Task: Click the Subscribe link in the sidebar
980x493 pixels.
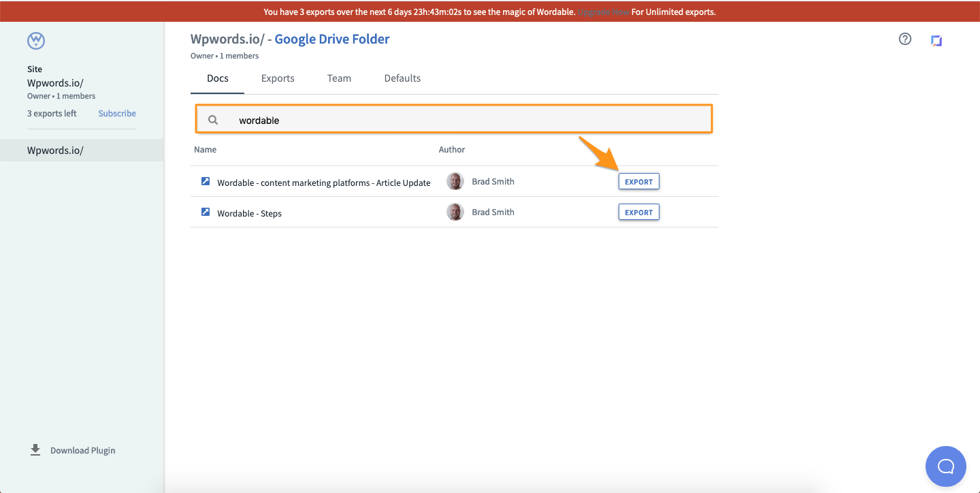Action: click(x=117, y=114)
